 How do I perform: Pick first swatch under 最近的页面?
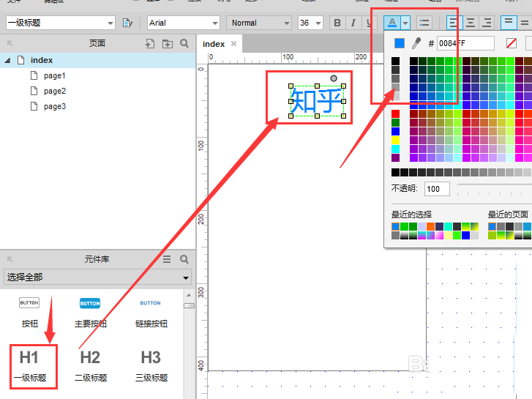click(x=492, y=226)
